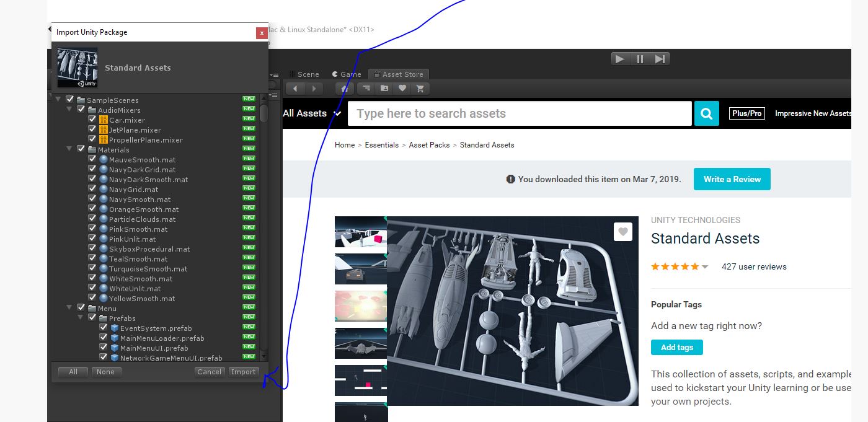Viewport: 868px width, 422px height.
Task: Go forward in Asset Store navigation
Action: pos(314,89)
